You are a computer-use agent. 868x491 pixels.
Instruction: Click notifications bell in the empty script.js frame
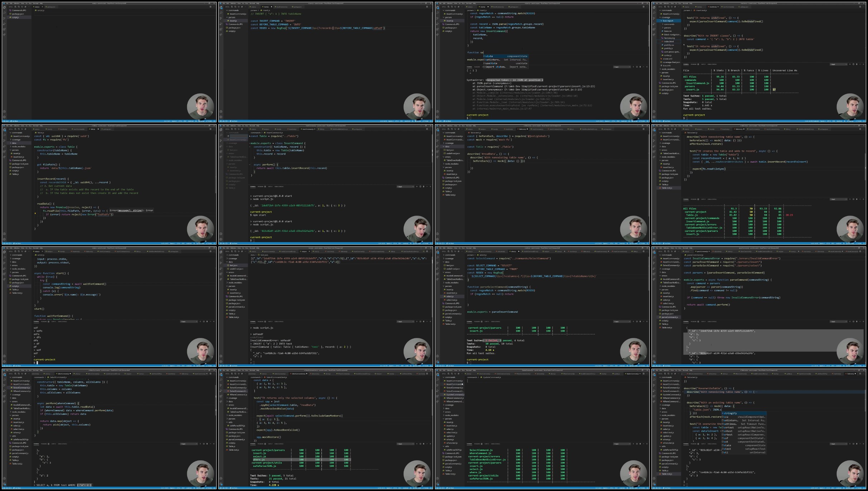pos(214,121)
